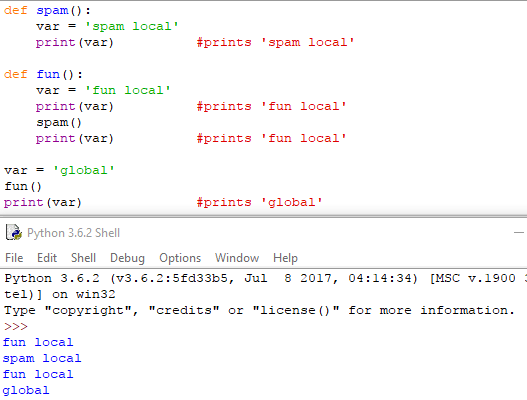
Task: Open the Debug menu
Action: [x=127, y=258]
